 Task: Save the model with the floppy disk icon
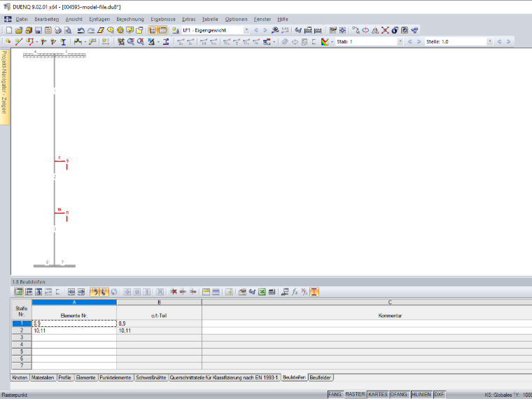pos(38,30)
